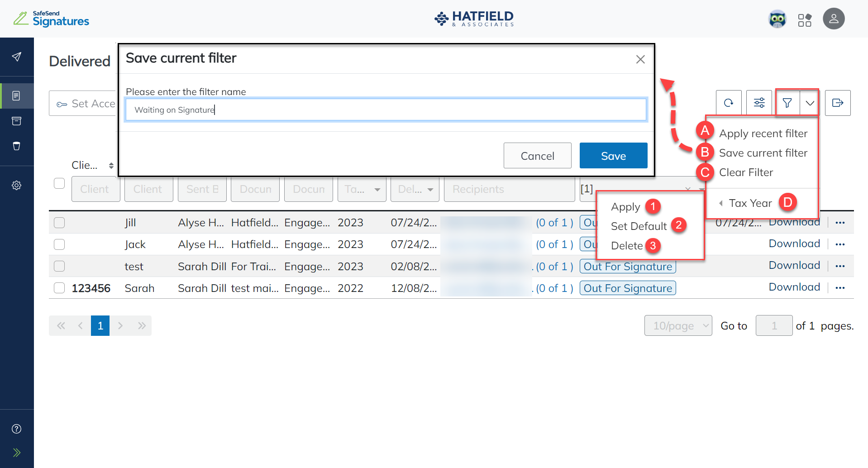Viewport: 868px width, 468px height.
Task: Click the Save button in the dialog
Action: [x=613, y=155]
